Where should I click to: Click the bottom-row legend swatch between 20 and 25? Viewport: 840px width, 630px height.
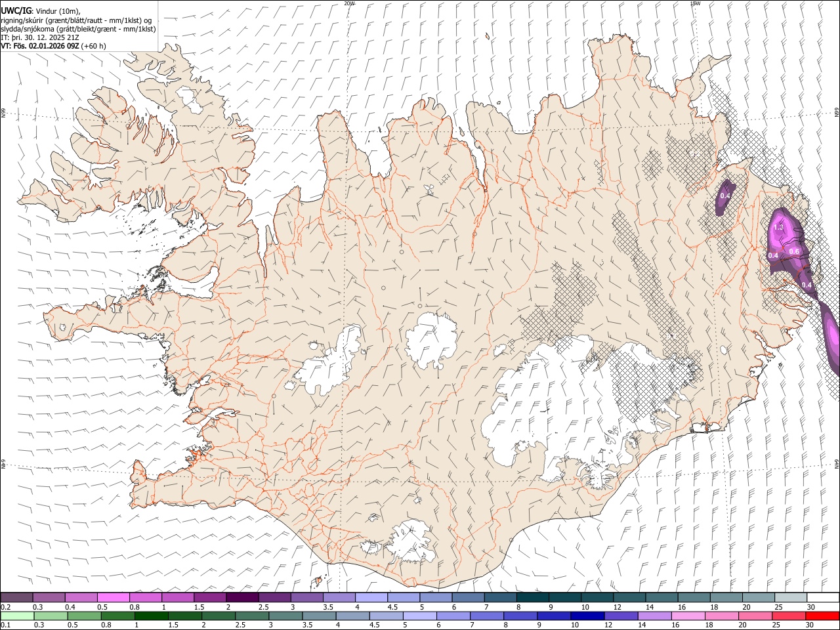point(755,616)
